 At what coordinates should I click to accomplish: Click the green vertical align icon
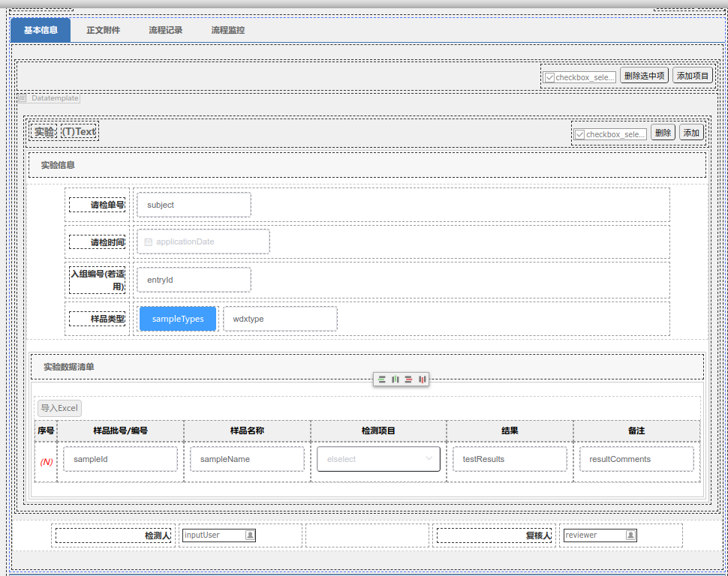tap(395, 379)
